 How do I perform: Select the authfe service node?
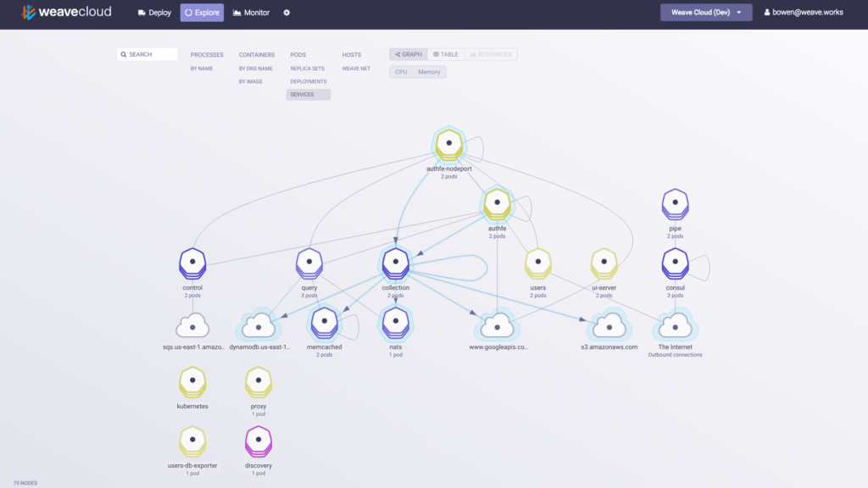[x=497, y=203]
